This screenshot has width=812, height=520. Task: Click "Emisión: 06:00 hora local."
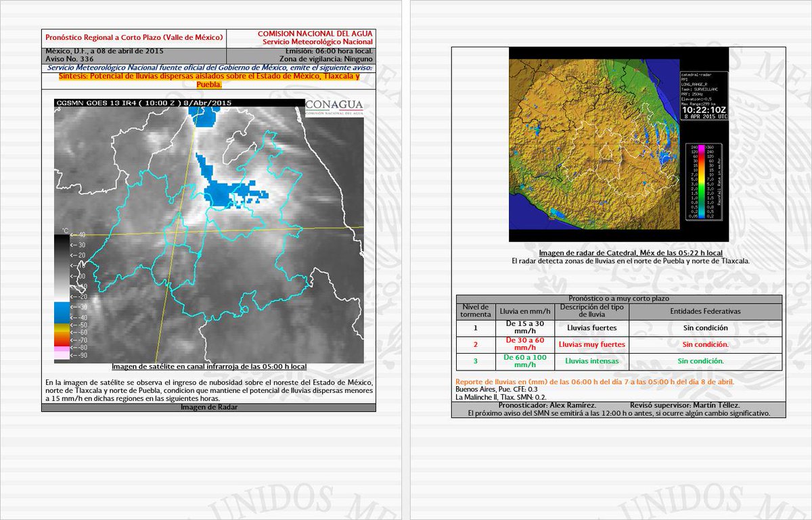(x=329, y=51)
